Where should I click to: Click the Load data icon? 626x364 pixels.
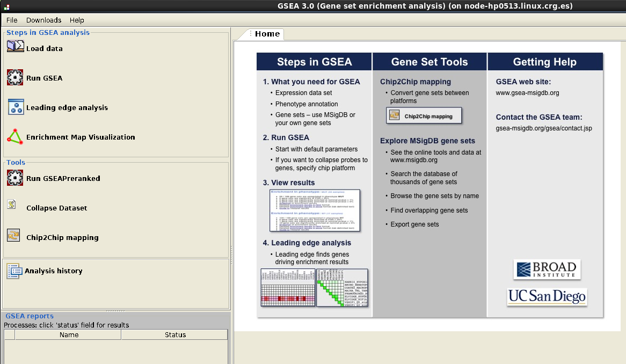coord(16,46)
